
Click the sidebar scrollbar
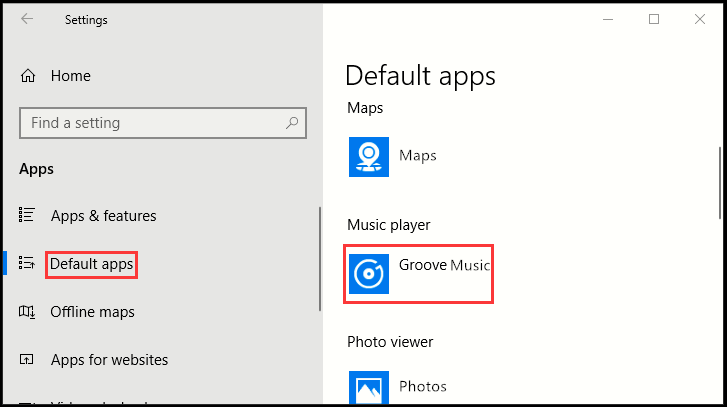pyautogui.click(x=320, y=259)
